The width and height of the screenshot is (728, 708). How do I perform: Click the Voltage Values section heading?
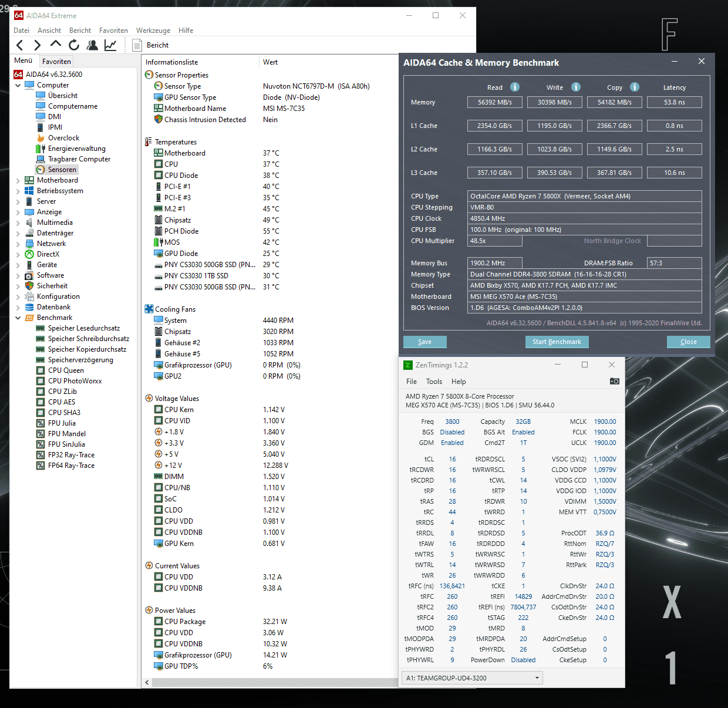177,399
